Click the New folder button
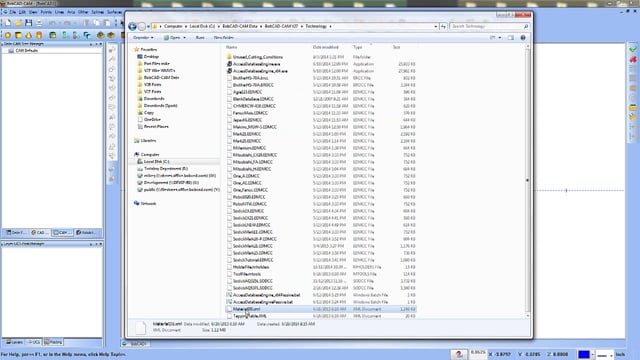 [x=224, y=38]
